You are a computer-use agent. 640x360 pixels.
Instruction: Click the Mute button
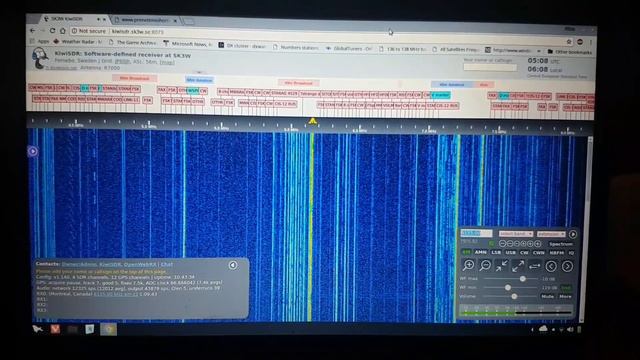(x=548, y=296)
